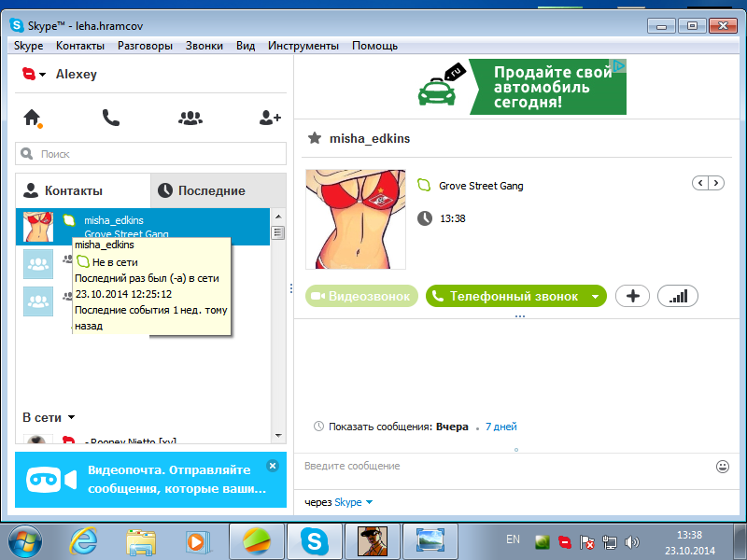
Task: Open the Skype menu
Action: coord(29,46)
